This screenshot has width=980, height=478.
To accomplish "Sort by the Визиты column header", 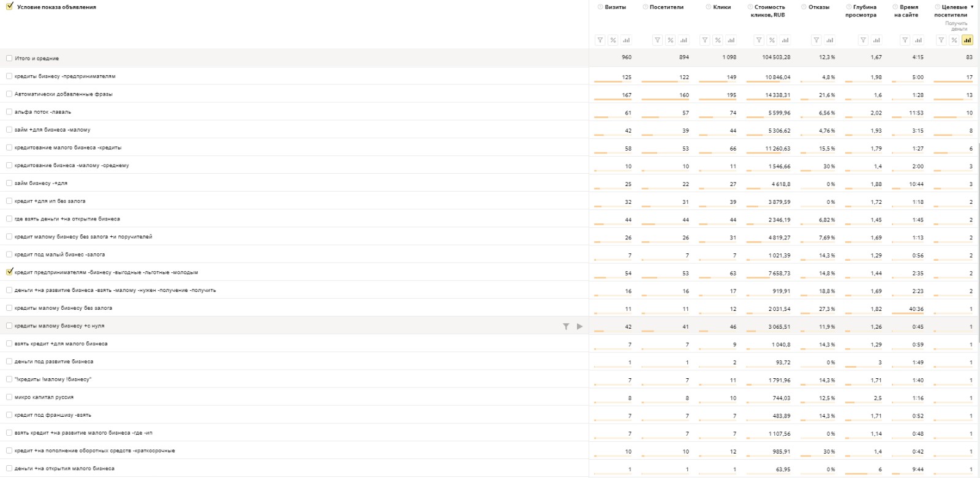I will 615,7.
